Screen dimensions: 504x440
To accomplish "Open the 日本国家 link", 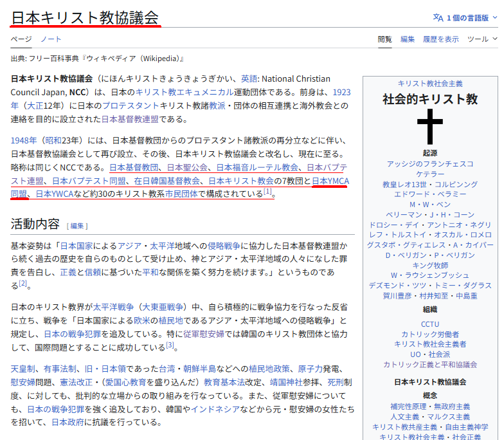I will click(76, 246).
